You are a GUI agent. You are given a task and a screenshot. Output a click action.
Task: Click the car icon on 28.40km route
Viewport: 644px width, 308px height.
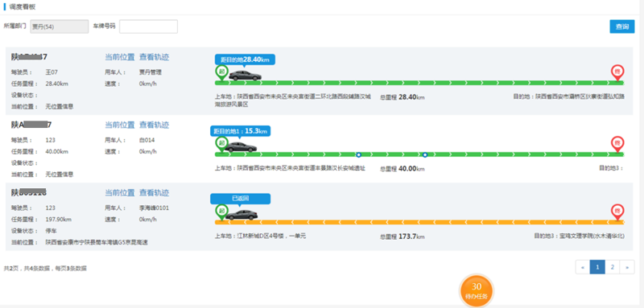(245, 76)
